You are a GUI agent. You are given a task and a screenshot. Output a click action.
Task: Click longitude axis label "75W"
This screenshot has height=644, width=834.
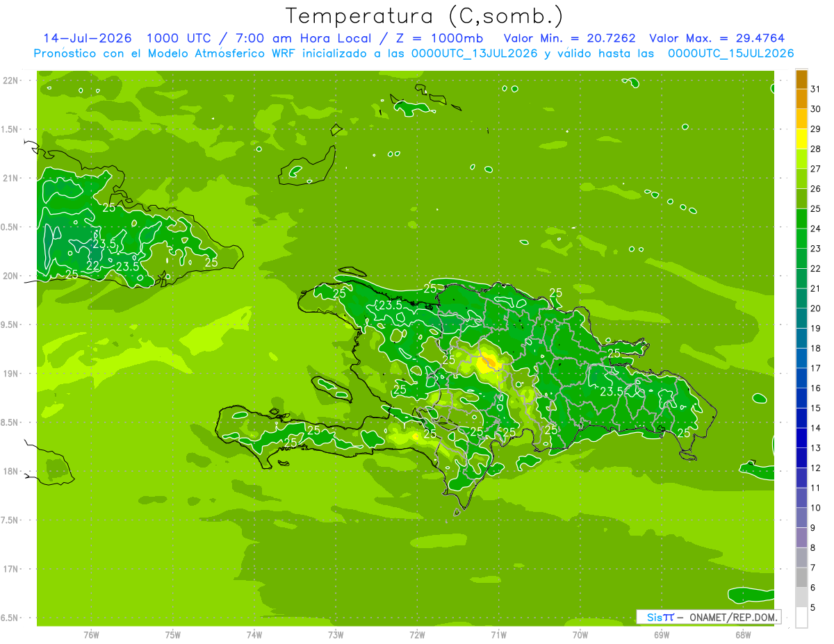173,634
